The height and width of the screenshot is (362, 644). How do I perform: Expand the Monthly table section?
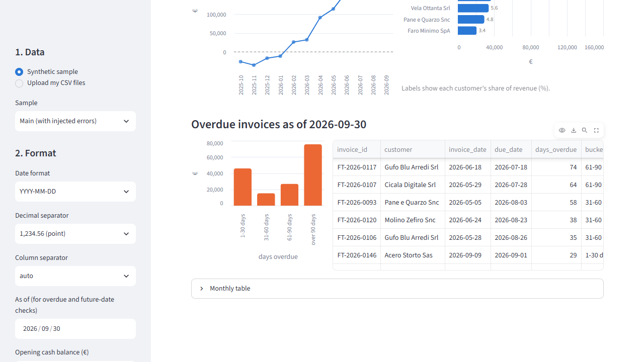tap(397, 289)
